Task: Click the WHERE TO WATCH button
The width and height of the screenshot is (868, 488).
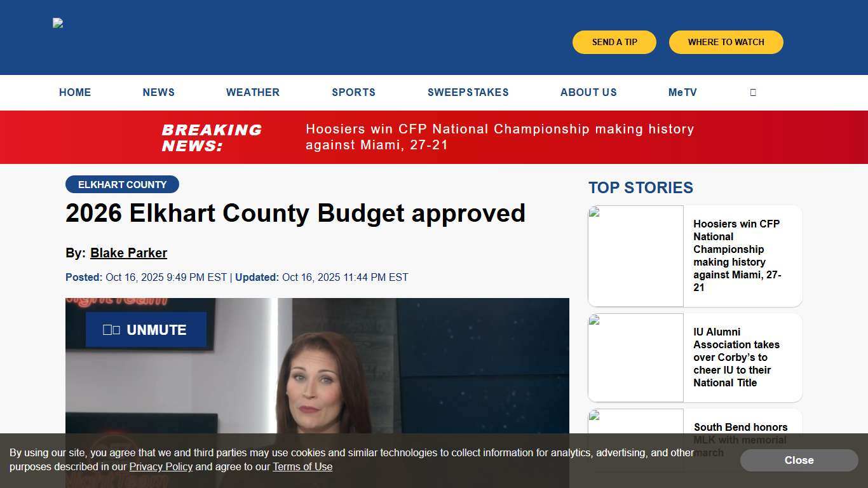Action: [726, 42]
